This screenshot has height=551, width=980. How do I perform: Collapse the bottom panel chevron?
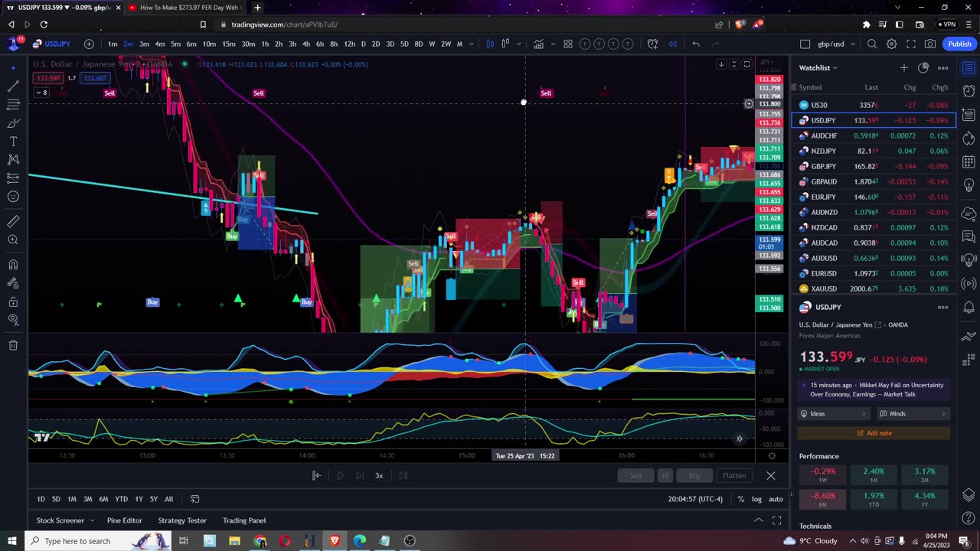[x=759, y=520]
